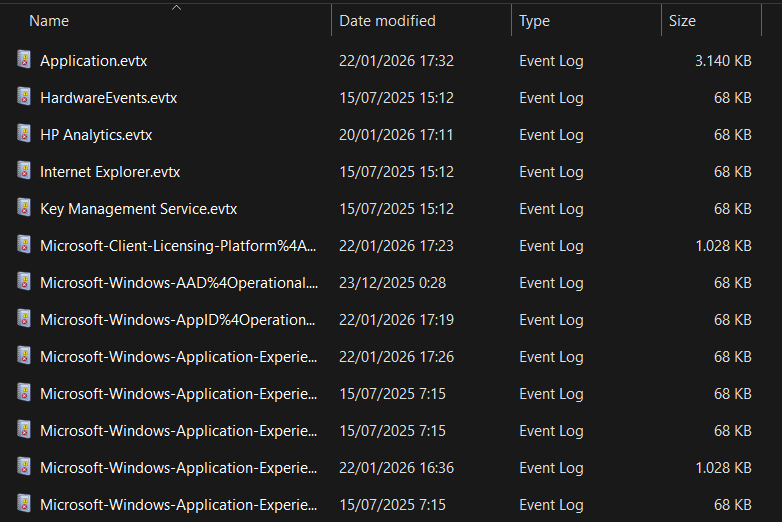The width and height of the screenshot is (782, 522).
Task: Click the Microsoft-Windows-AAD log file icon
Action: pyautogui.click(x=24, y=282)
